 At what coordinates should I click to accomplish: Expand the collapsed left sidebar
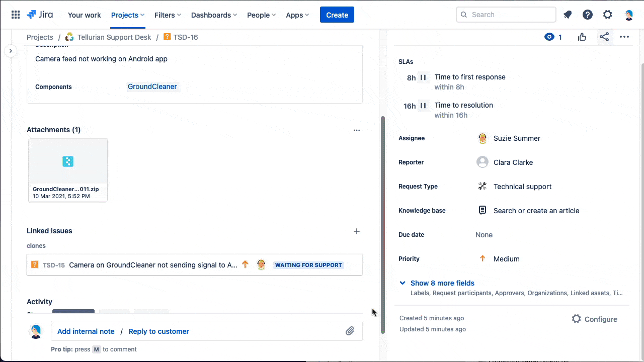pos(11,51)
